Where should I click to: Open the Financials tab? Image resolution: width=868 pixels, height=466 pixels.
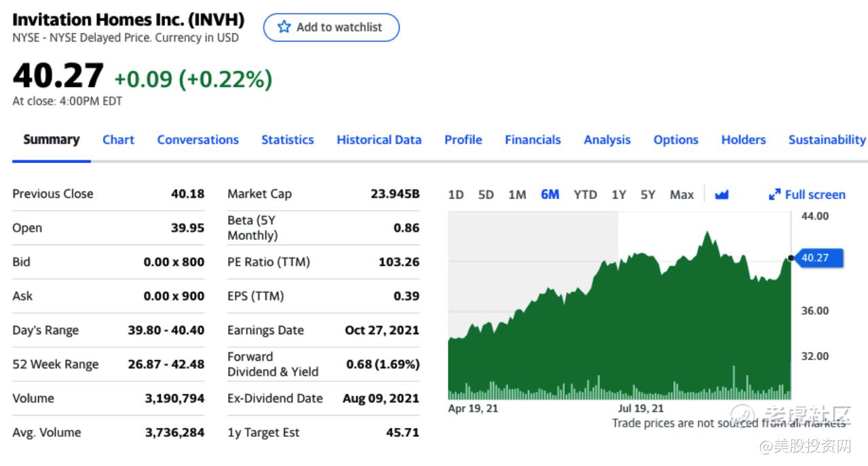(533, 140)
